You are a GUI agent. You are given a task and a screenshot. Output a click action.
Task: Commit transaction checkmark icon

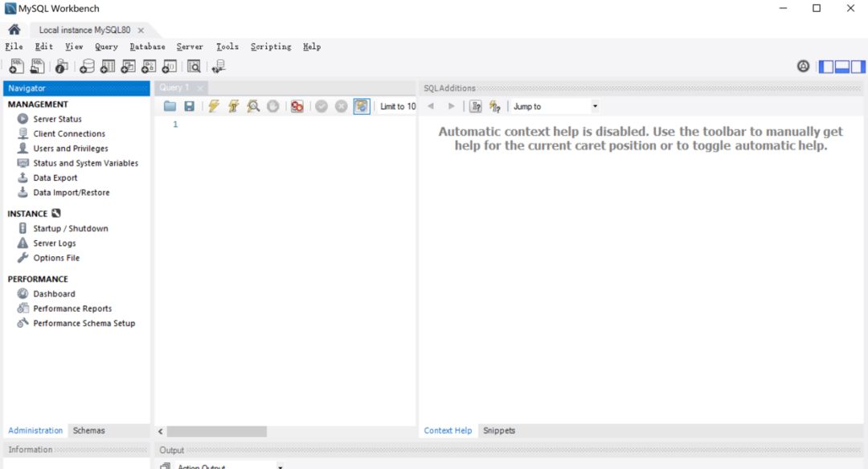tap(321, 106)
